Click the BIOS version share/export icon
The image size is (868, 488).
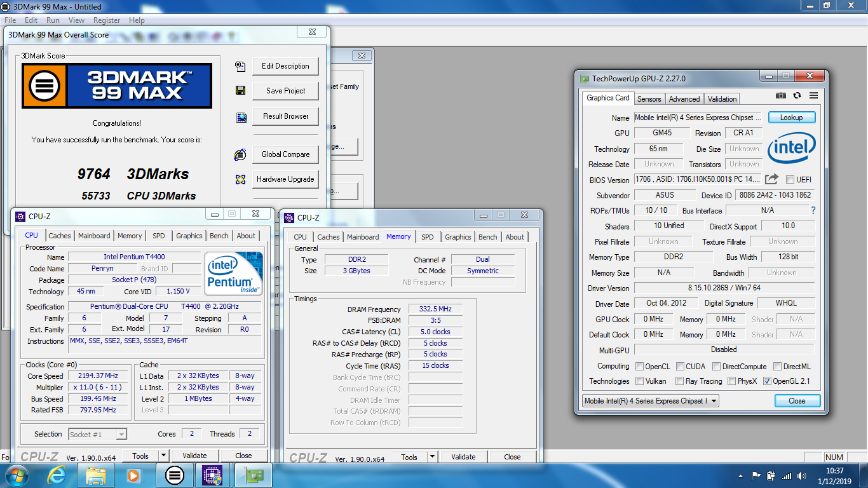[771, 179]
